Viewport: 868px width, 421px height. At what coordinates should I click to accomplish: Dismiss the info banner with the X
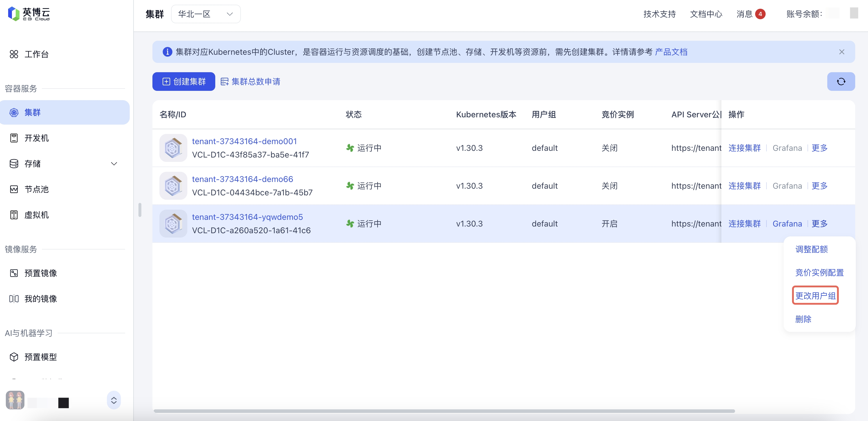point(841,52)
